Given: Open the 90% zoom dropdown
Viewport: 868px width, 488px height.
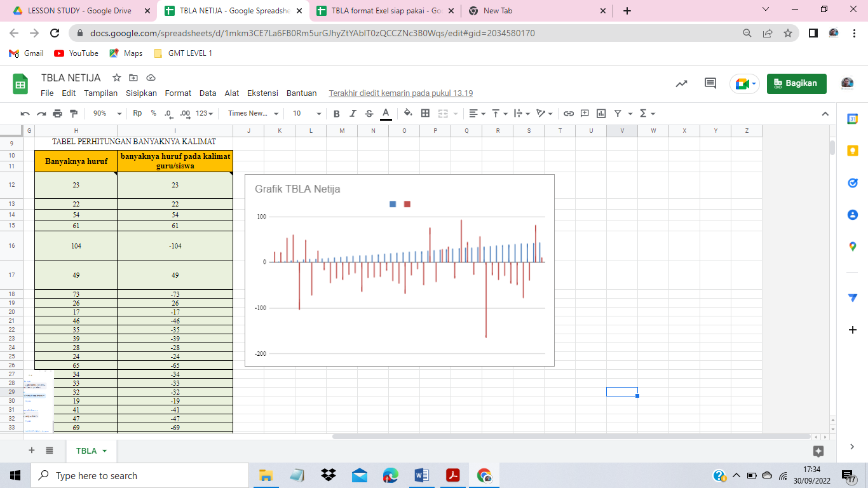Looking at the screenshot, I should (x=107, y=114).
